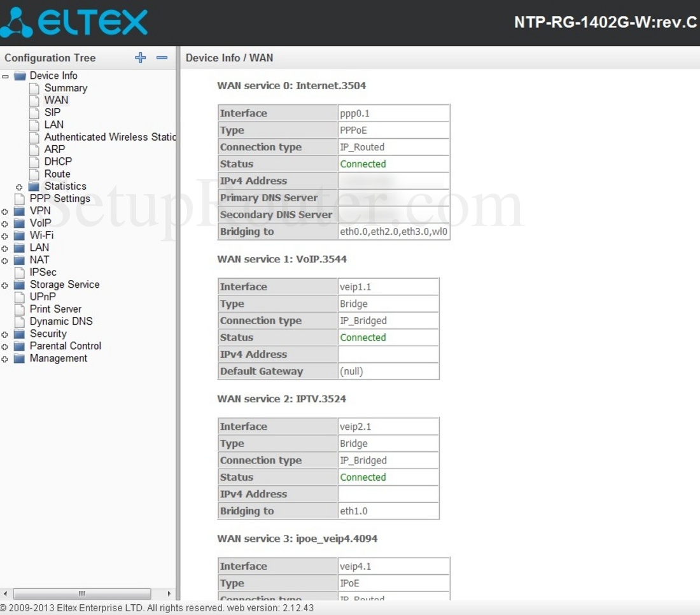Viewport: 700px width, 615px height.
Task: Expand the Parental Control node
Action: (5, 347)
